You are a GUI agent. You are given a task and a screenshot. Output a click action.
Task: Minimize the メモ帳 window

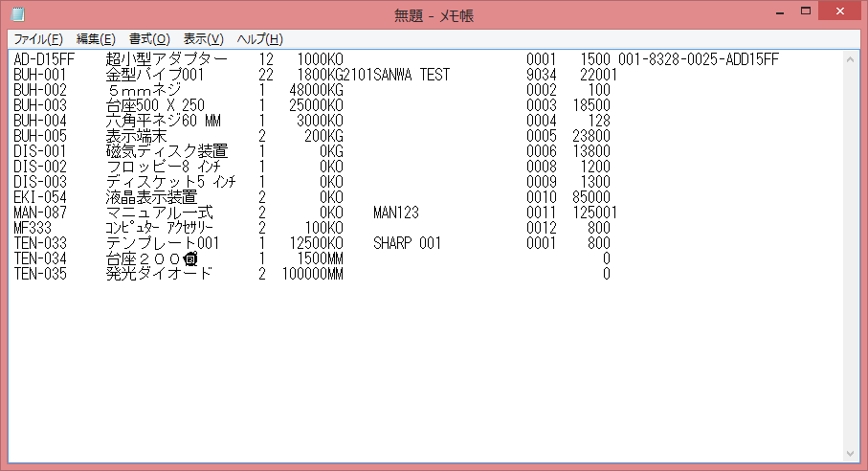point(768,11)
